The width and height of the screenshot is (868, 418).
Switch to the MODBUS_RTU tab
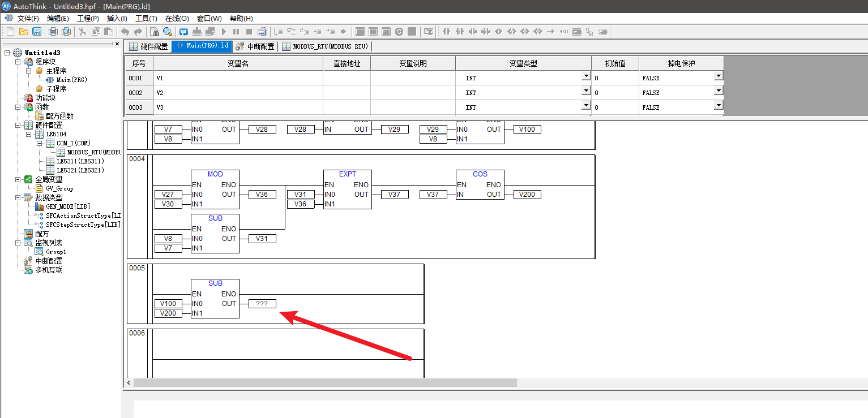tap(325, 46)
